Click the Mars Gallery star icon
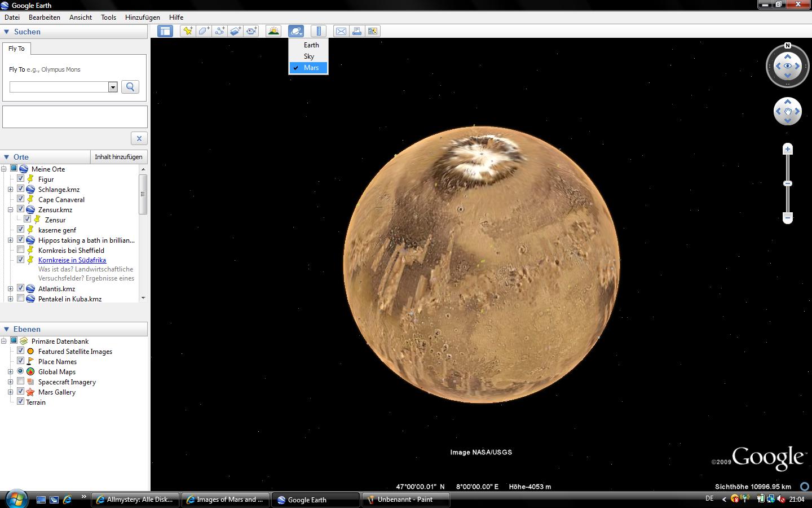 (30, 392)
